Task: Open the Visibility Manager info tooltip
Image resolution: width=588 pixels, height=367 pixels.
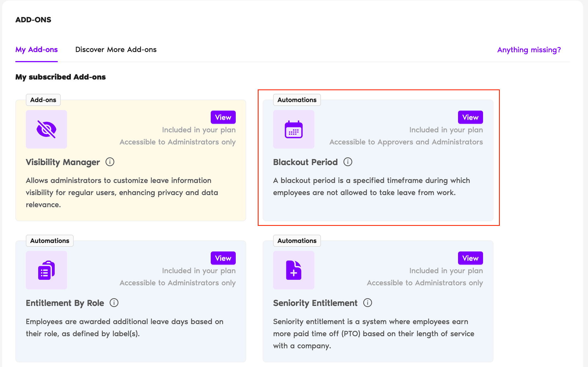Action: [x=110, y=162]
